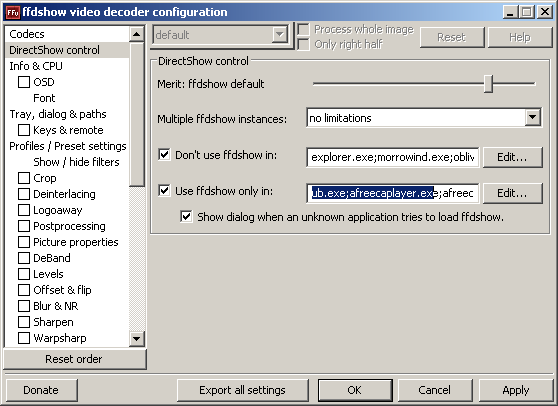Enable the OSD checkbox
The image size is (558, 406).
pyautogui.click(x=24, y=82)
